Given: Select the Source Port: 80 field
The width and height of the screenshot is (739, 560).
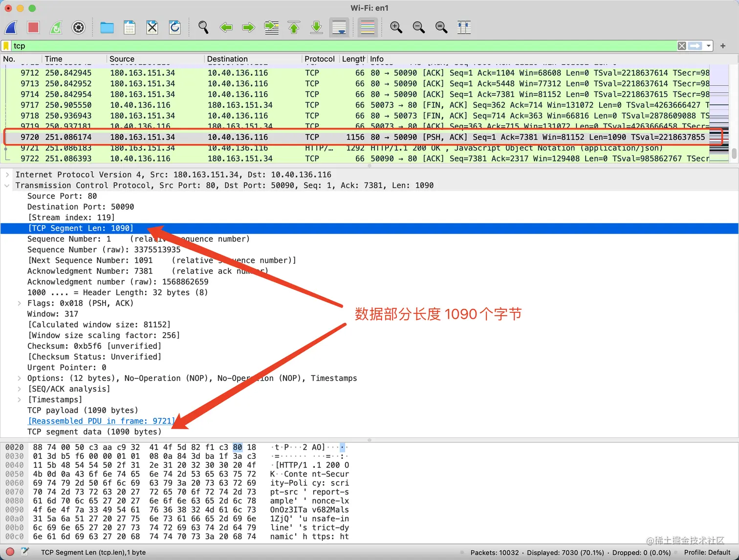Looking at the screenshot, I should (62, 196).
